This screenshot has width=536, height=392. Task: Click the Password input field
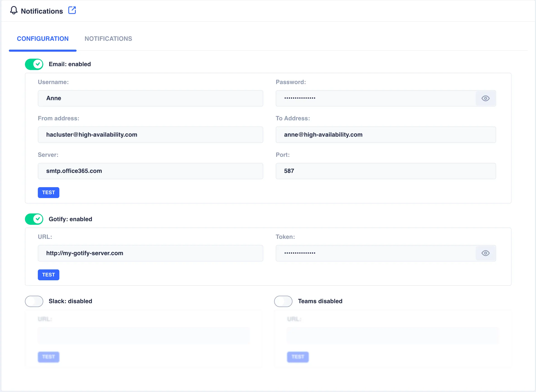click(x=375, y=98)
